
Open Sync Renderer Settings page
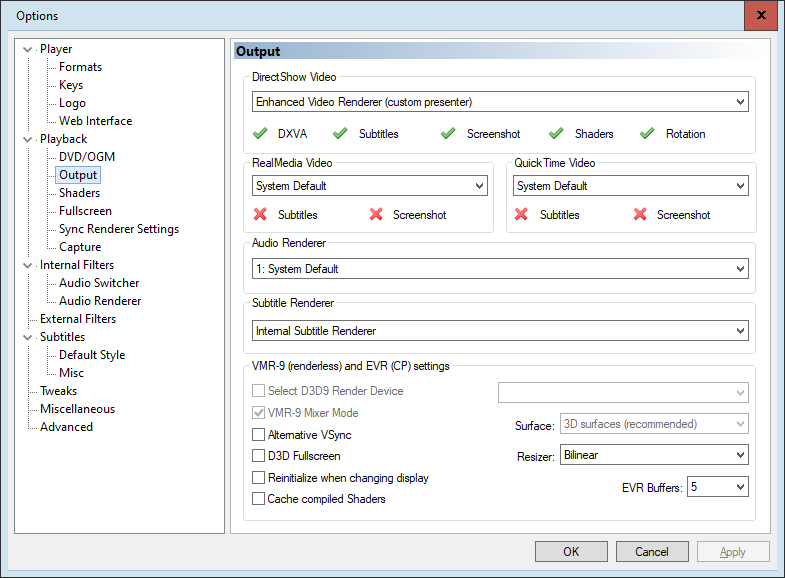coord(118,229)
